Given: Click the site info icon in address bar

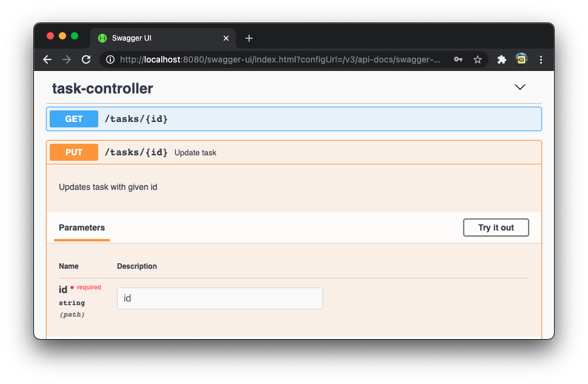Looking at the screenshot, I should click(x=110, y=59).
